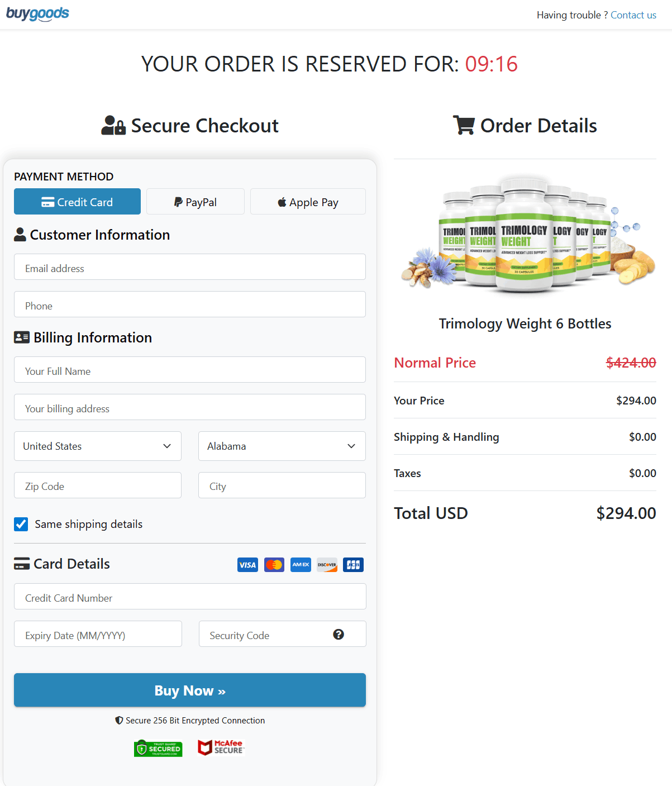Click the Visa card icon

coord(247,565)
